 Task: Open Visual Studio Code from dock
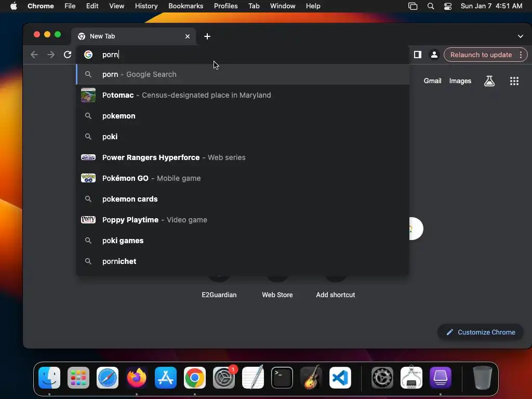340,378
